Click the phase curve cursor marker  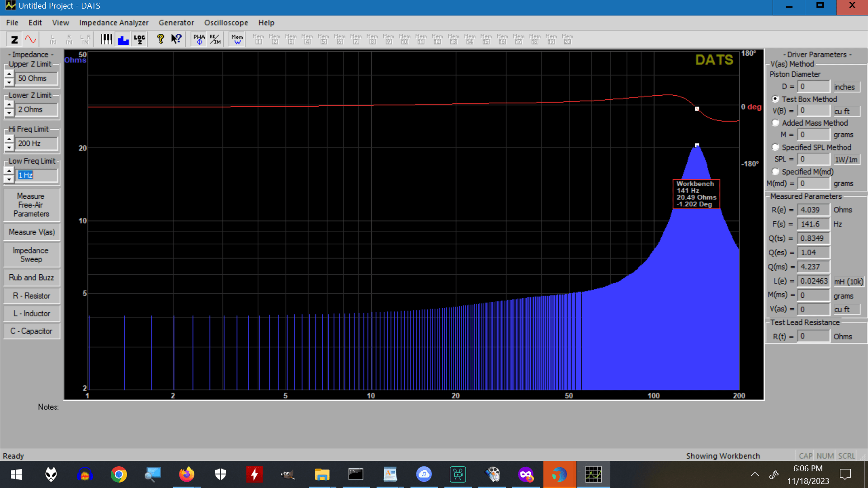click(x=697, y=108)
